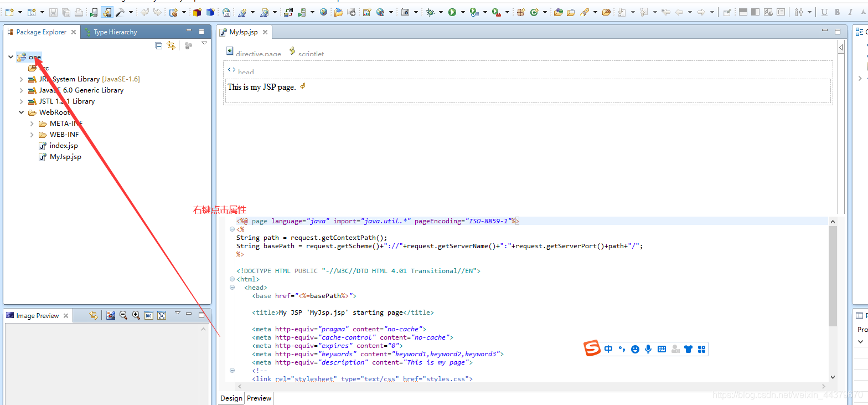This screenshot has width=868, height=405.
Task: Click the green Run play icon
Action: click(x=452, y=12)
